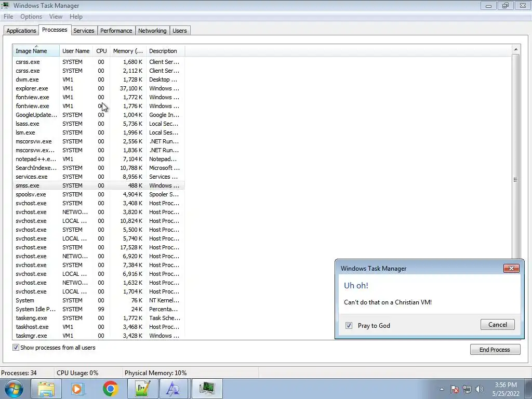This screenshot has width=532, height=399.
Task: Open Windows Explorer from the taskbar
Action: coord(46,389)
